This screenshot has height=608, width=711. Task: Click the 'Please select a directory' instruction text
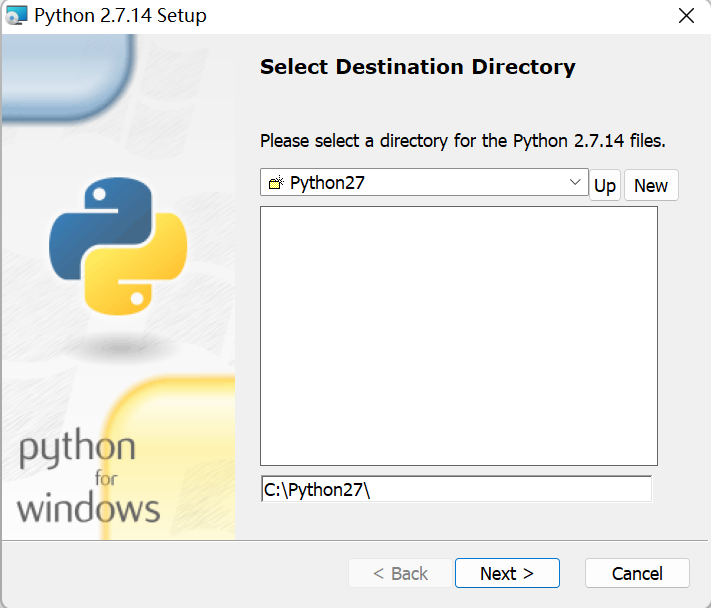coord(463,141)
